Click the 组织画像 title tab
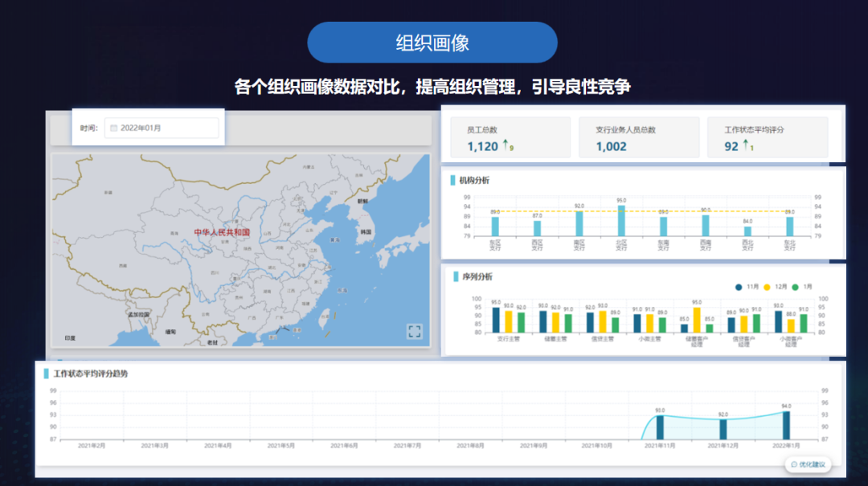The width and height of the screenshot is (868, 486). pyautogui.click(x=432, y=43)
